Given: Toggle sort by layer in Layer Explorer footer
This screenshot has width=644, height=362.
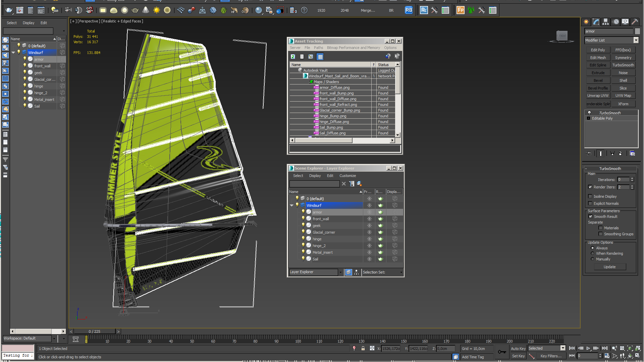Looking at the screenshot, I should 348,272.
